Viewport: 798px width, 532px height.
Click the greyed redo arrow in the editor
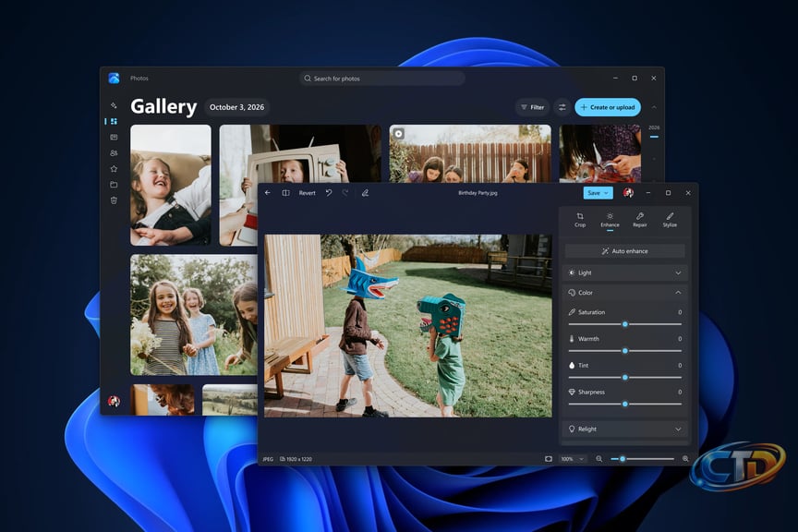click(345, 193)
